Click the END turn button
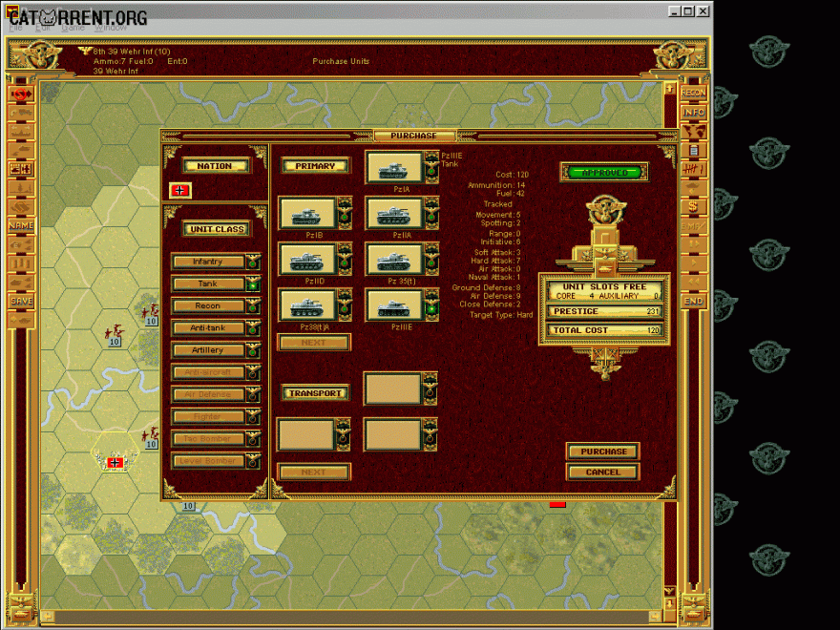 click(693, 301)
